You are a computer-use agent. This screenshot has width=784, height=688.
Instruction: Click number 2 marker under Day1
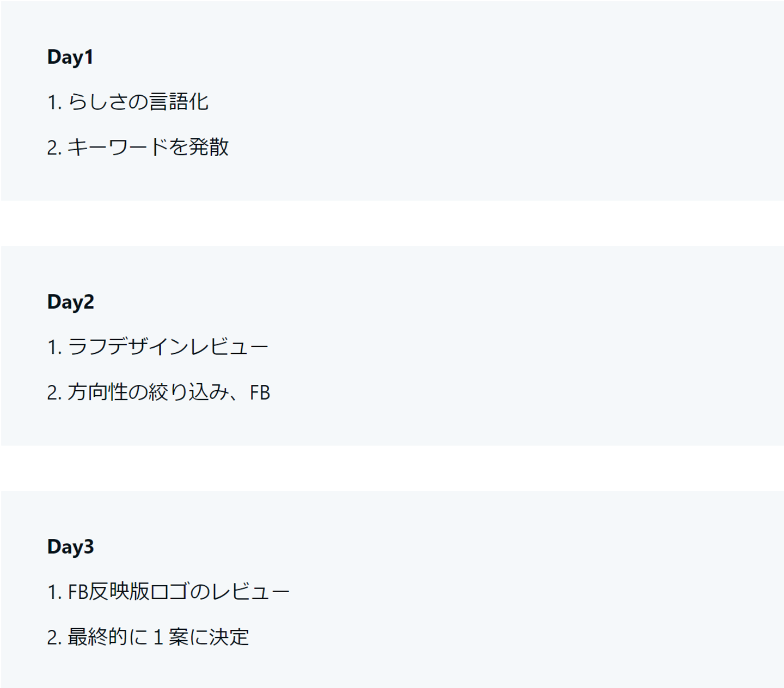click(54, 148)
